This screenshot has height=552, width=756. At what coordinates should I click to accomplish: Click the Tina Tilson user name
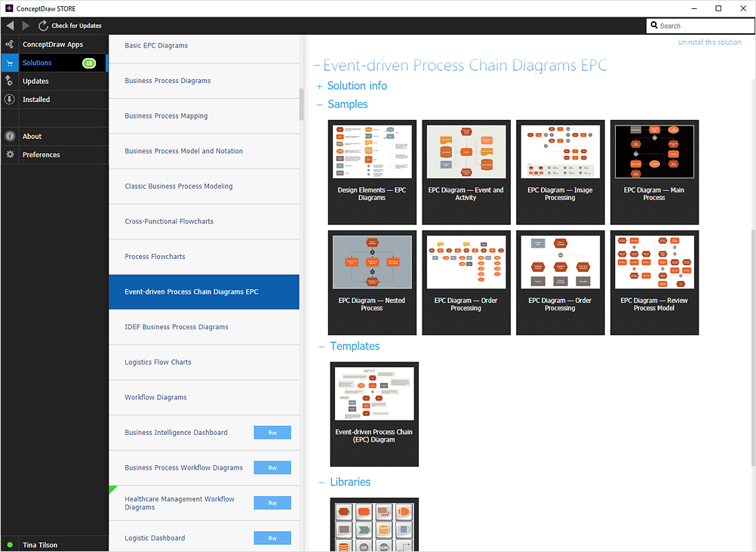40,544
